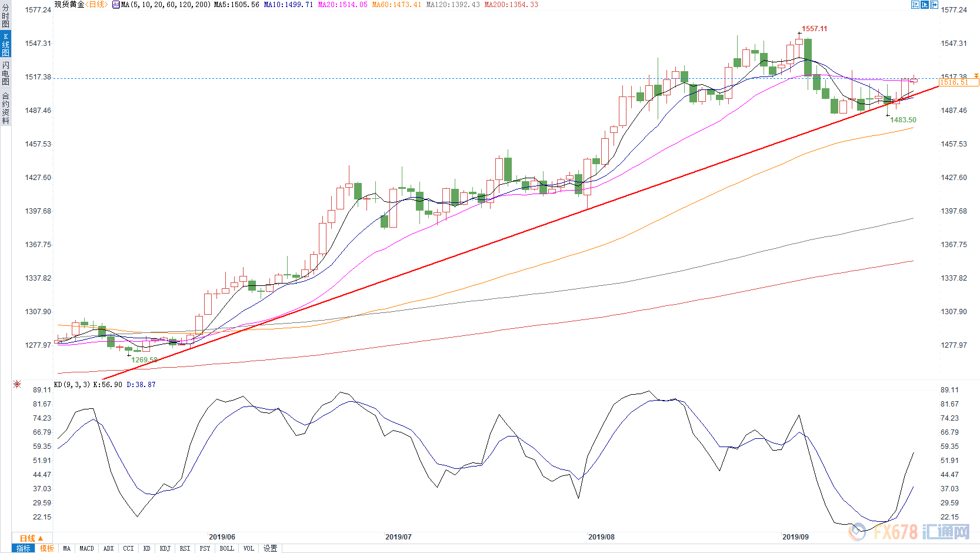Screen dimensions: 980x553
Task: Click the 1307.90 left axis label
Action: (x=38, y=312)
